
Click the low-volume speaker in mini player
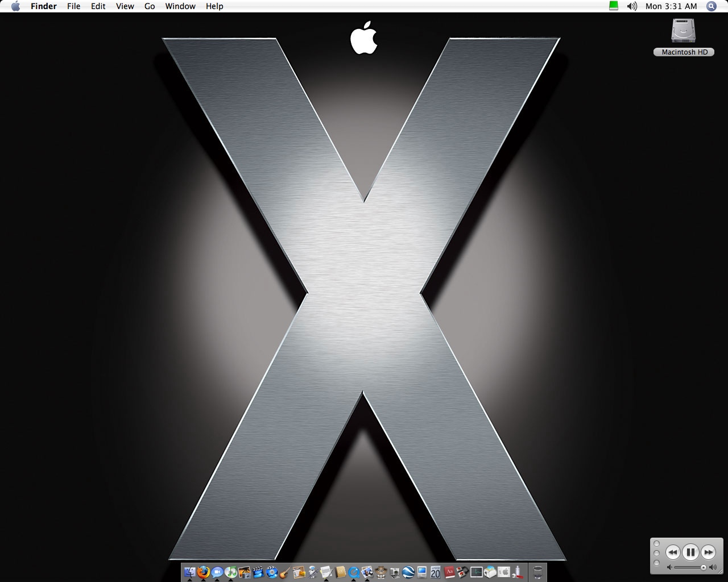[670, 567]
